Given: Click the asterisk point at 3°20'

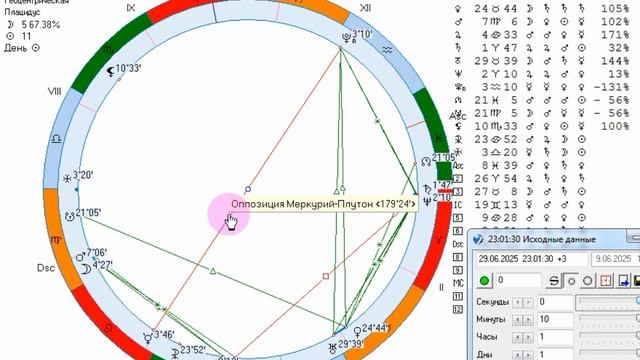Looking at the screenshot, I should point(67,179).
